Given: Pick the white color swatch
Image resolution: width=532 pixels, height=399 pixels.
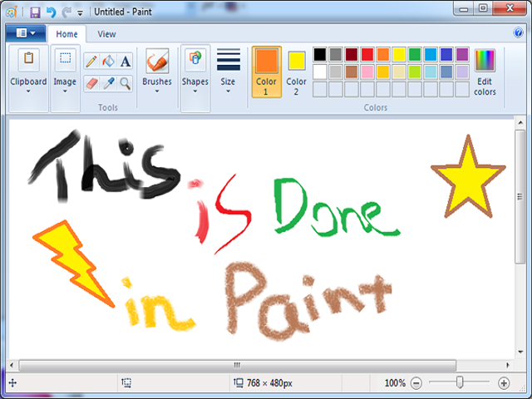Looking at the screenshot, I should (x=319, y=72).
